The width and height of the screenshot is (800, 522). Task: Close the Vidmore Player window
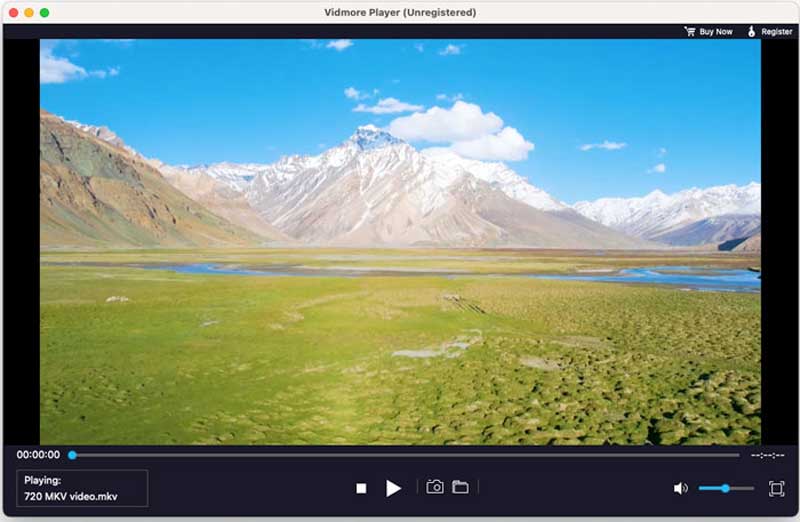[13, 12]
